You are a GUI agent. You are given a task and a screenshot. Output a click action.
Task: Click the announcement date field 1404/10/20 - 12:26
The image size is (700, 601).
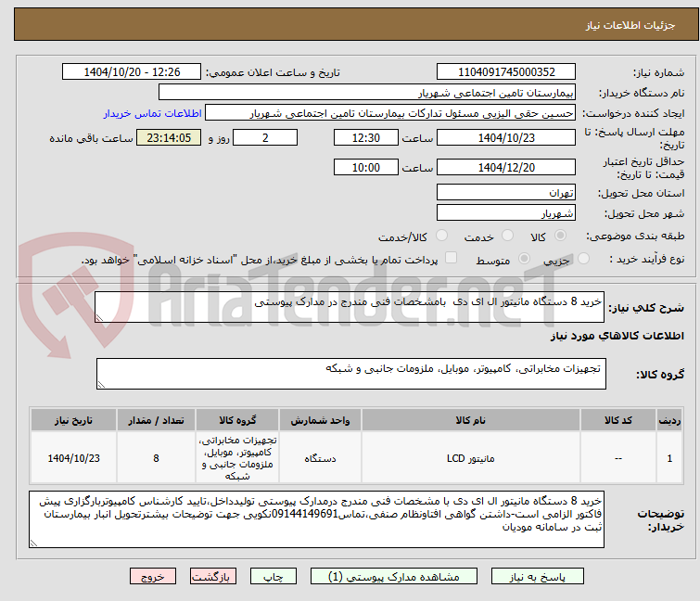tap(132, 72)
